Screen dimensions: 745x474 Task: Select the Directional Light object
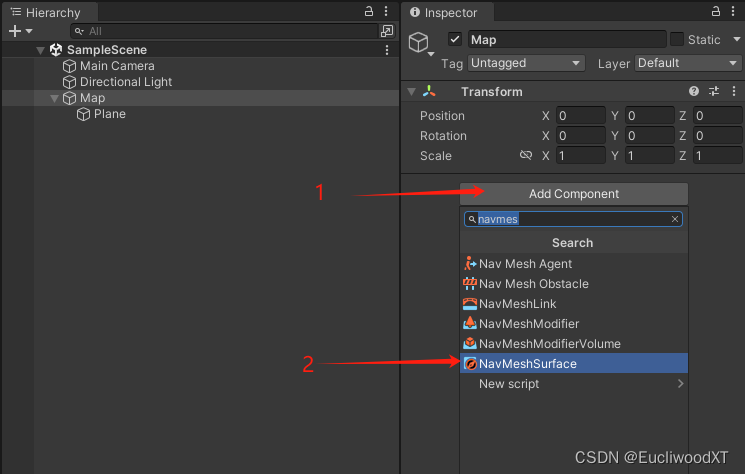126,82
